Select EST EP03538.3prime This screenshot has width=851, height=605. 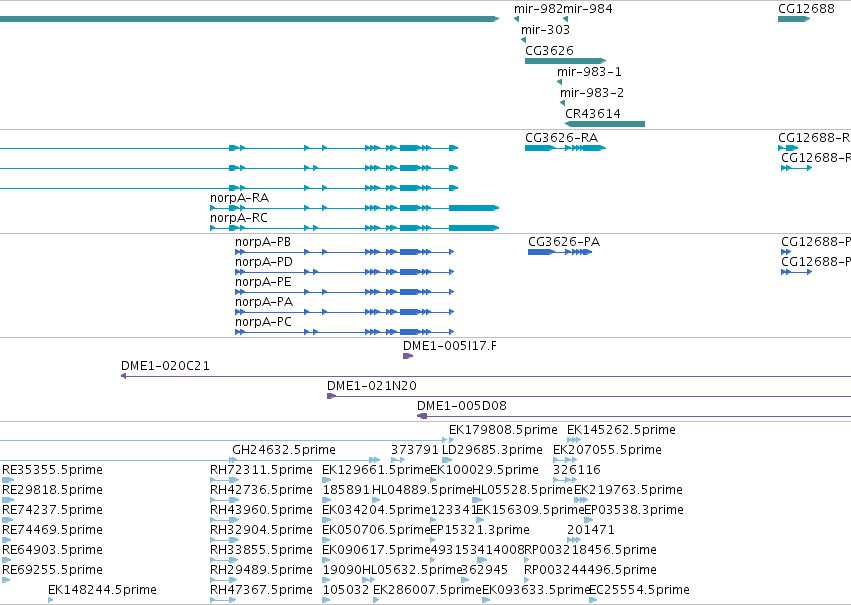tap(634, 511)
